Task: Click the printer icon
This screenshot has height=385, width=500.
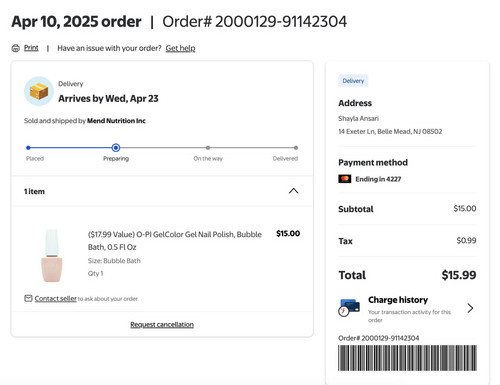Action: 16,48
